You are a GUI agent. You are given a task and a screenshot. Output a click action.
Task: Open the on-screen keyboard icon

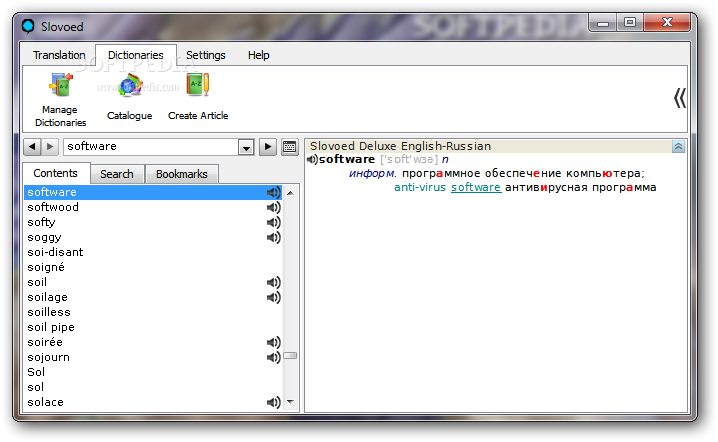[x=289, y=147]
